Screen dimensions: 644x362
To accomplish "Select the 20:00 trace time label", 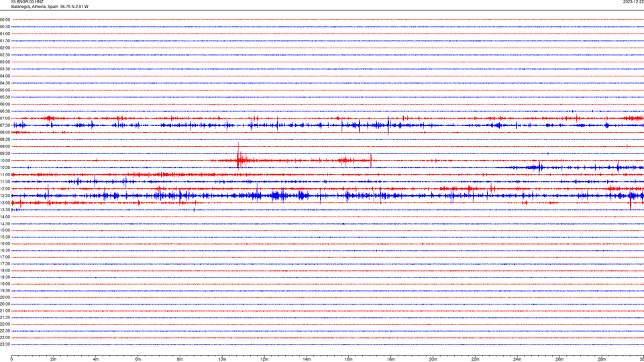I will (5, 298).
